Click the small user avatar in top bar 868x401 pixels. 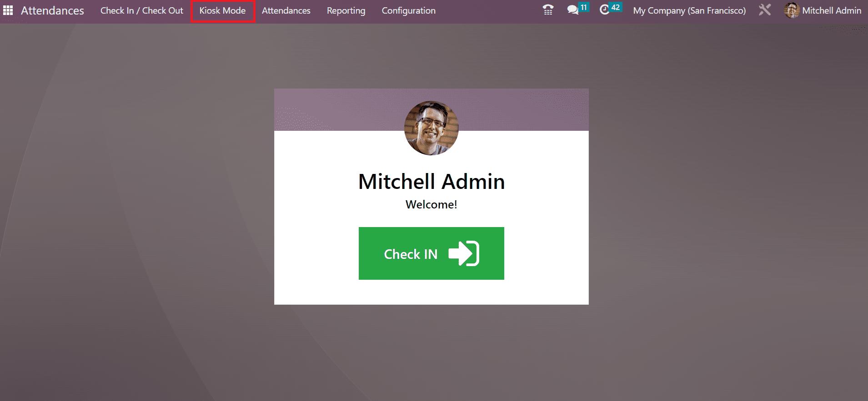792,10
